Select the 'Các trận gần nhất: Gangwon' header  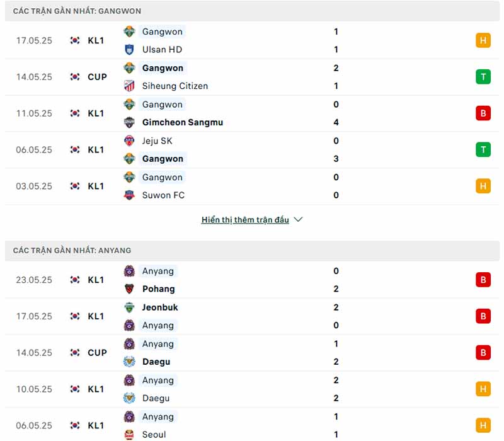(77, 11)
